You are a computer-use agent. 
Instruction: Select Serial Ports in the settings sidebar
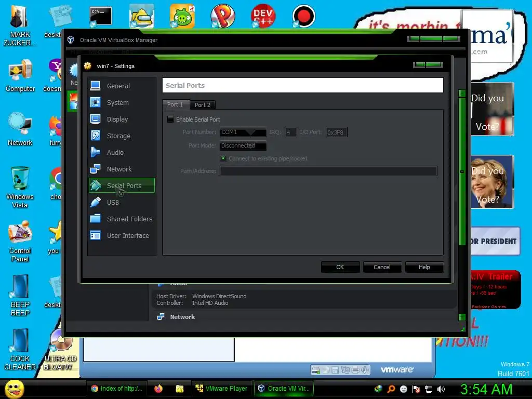[122, 185]
